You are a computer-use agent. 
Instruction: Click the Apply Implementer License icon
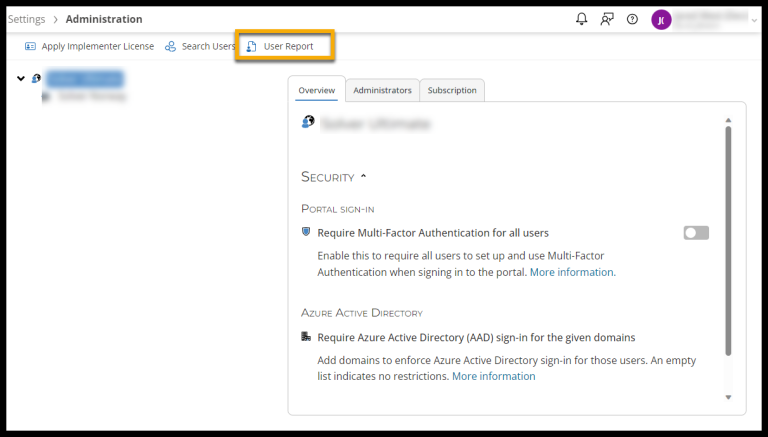click(30, 46)
